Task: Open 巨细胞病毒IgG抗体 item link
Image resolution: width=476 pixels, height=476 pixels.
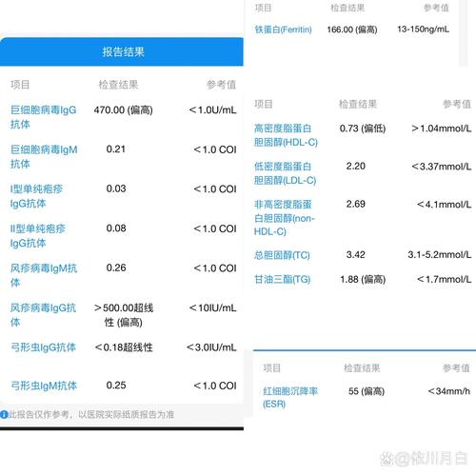Action: point(44,117)
